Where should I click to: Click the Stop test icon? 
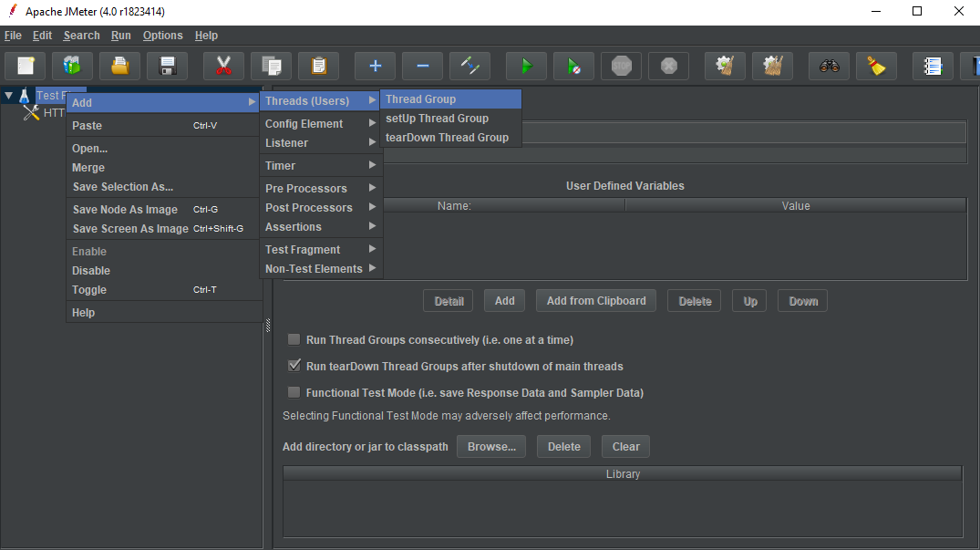coord(621,66)
